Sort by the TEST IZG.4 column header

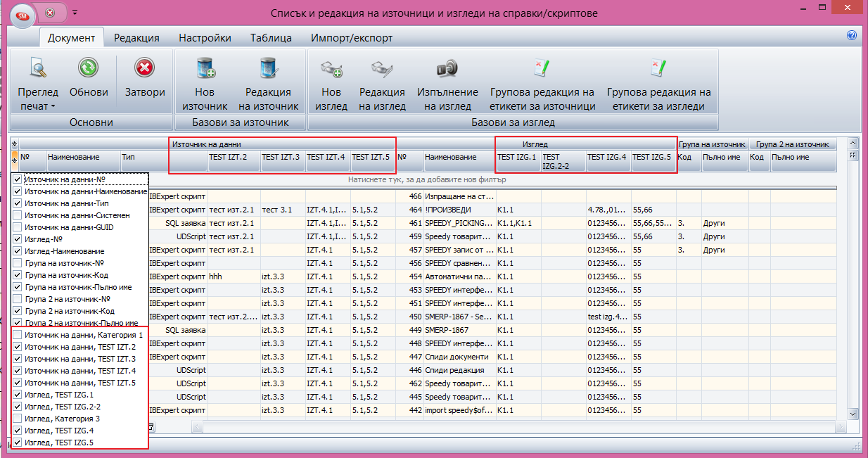tap(608, 161)
